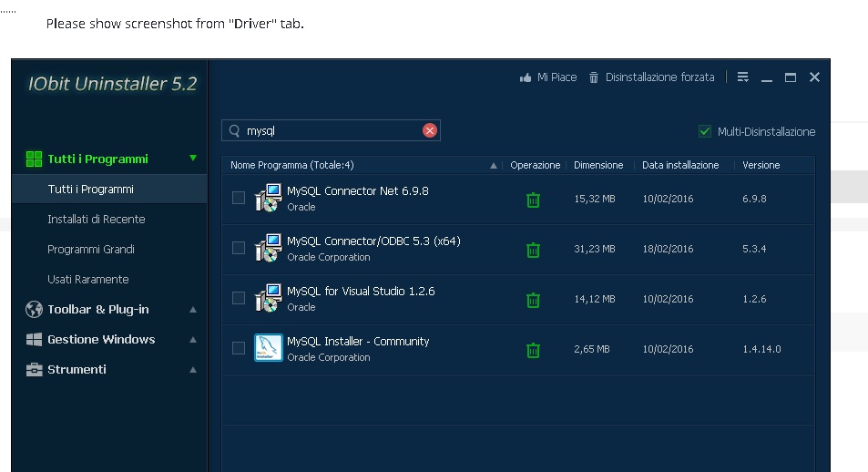Click the Toolbar & Plug-in globe icon
Image resolution: width=868 pixels, height=472 pixels.
click(x=34, y=309)
